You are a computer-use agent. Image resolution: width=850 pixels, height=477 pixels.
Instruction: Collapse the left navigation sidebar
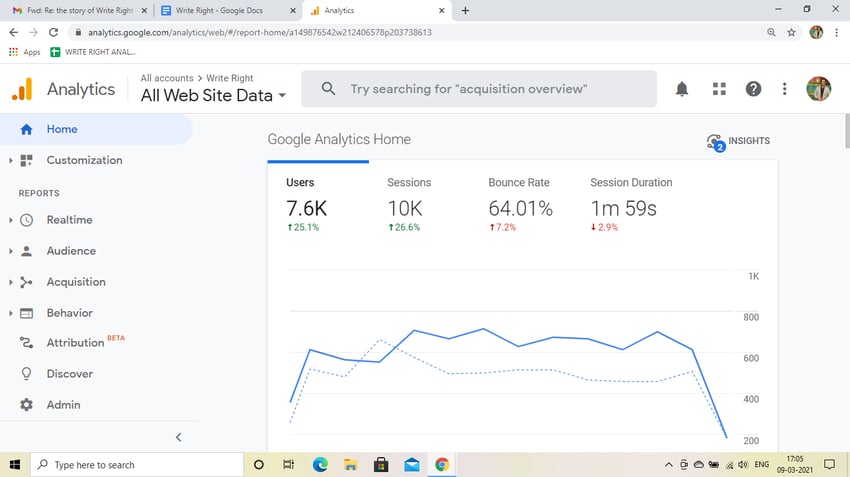[x=178, y=437]
